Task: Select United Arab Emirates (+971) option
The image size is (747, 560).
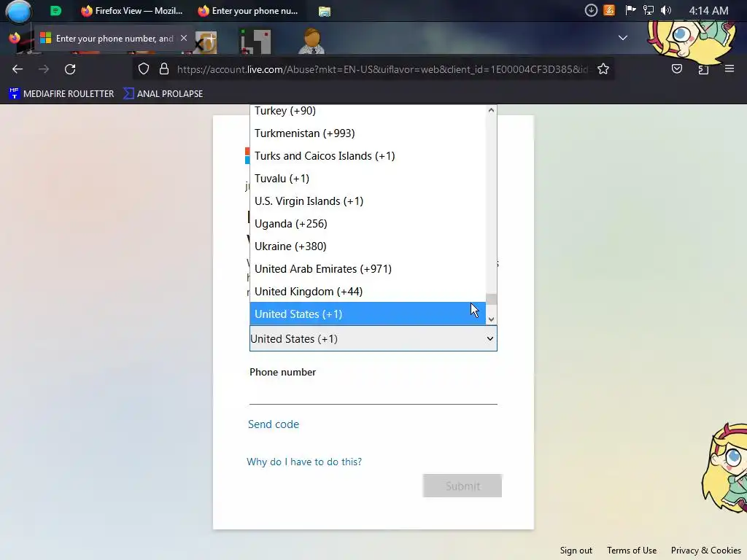Action: pyautogui.click(x=368, y=269)
